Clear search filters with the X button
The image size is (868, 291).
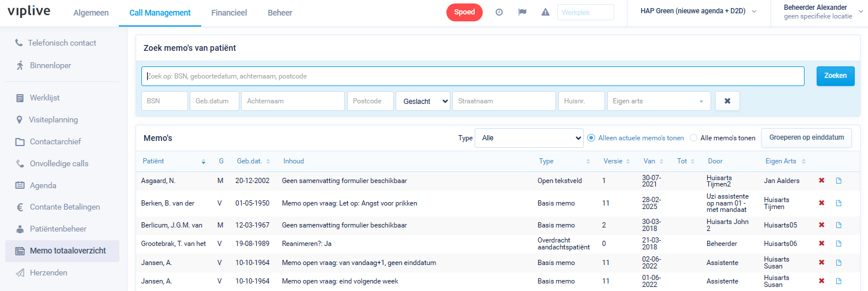tap(727, 101)
